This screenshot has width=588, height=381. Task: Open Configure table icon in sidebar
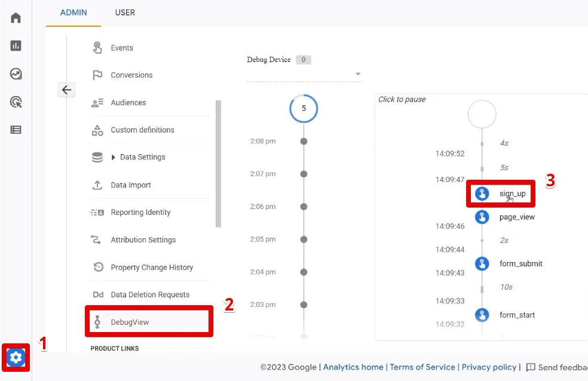16,130
